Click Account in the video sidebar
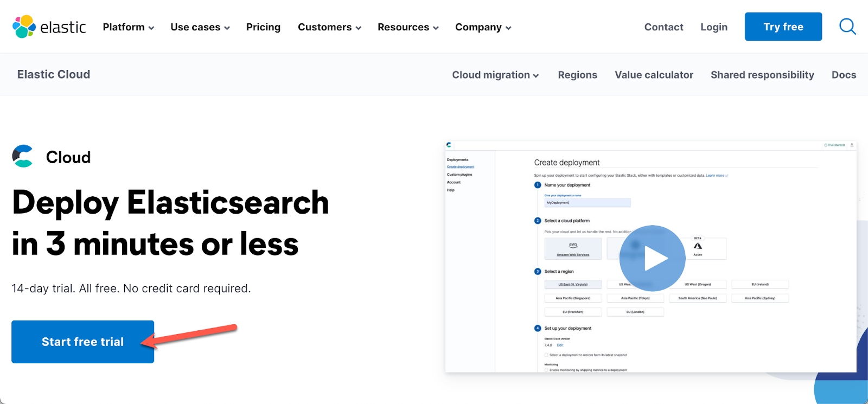This screenshot has height=404, width=868. pyautogui.click(x=454, y=182)
